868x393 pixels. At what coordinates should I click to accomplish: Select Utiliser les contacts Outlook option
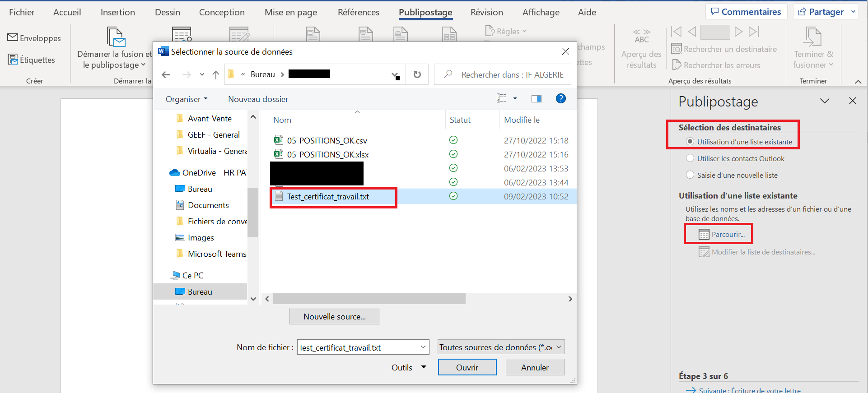pos(690,158)
